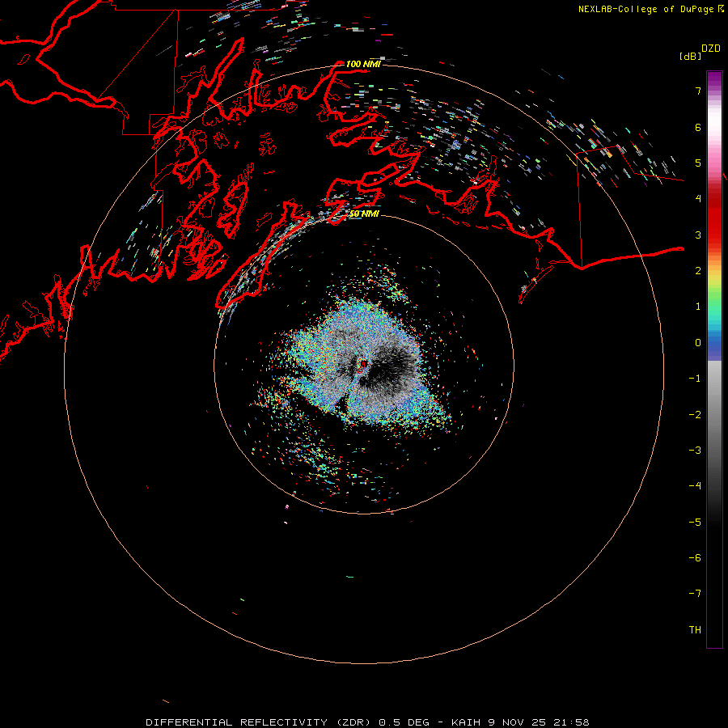728x728 pixels.
Task: Click the TH threshold label on scale
Action: pos(695,630)
